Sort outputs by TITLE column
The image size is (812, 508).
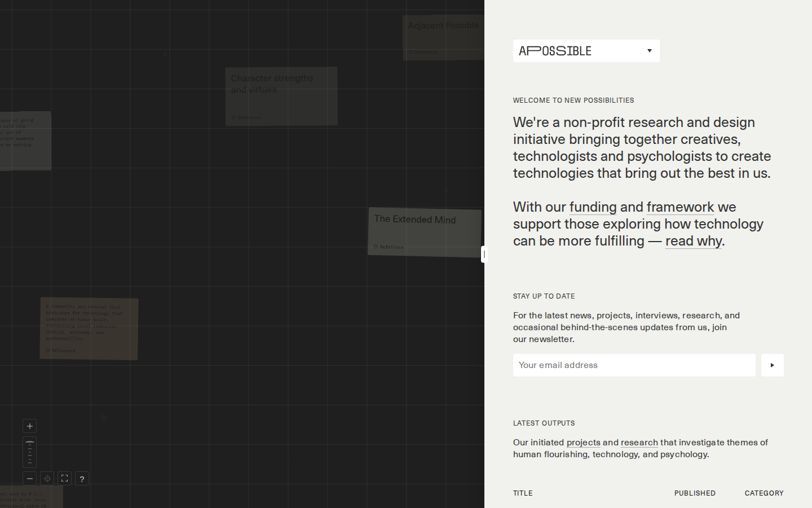[x=523, y=493]
